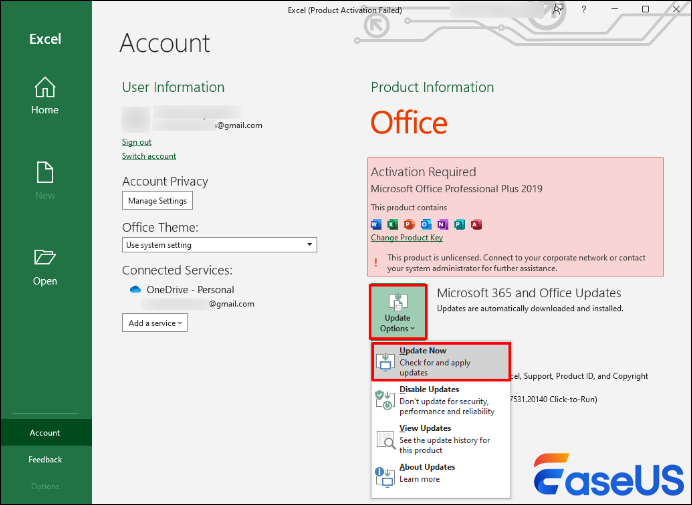Click the OneDrive - Personal service entry
The height and width of the screenshot is (505, 692).
tap(190, 290)
